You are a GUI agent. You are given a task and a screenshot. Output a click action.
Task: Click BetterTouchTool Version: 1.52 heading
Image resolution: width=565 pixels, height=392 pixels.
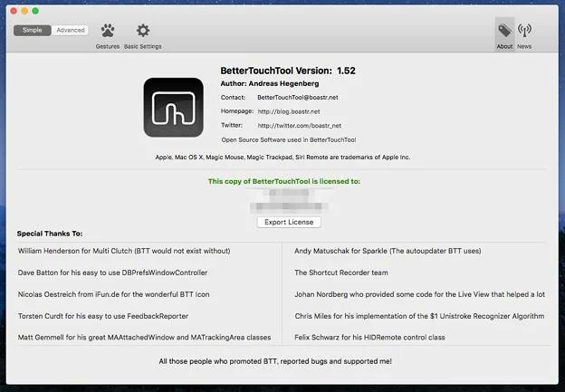[288, 71]
